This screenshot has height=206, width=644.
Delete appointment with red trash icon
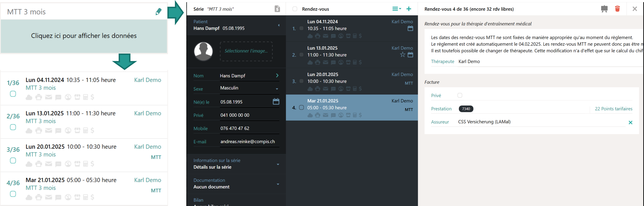(617, 9)
